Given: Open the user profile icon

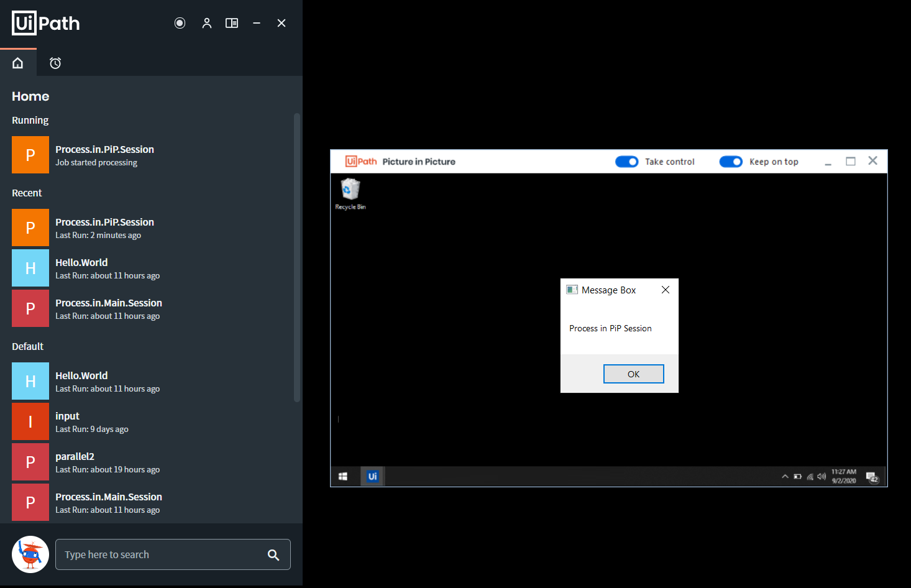Looking at the screenshot, I should pyautogui.click(x=207, y=23).
